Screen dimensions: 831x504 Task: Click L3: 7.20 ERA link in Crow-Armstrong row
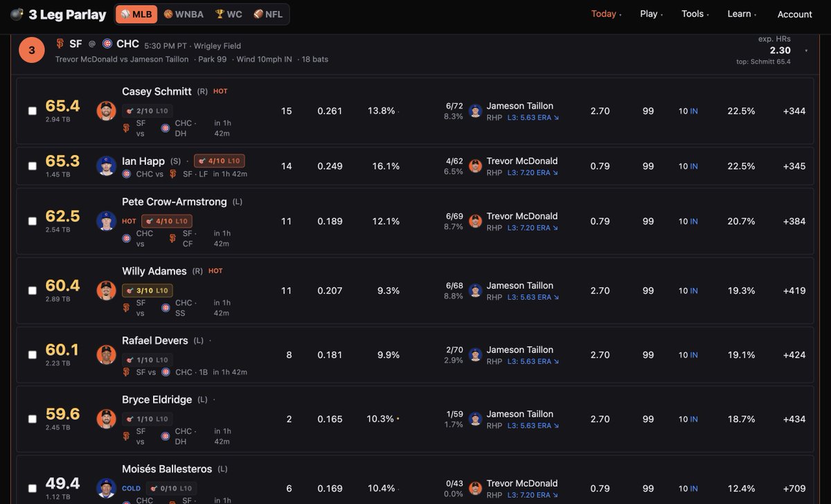pyautogui.click(x=533, y=228)
